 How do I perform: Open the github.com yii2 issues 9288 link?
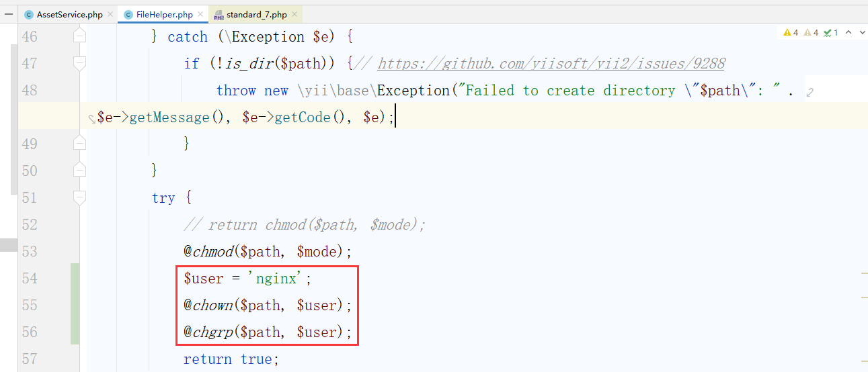pyautogui.click(x=551, y=64)
